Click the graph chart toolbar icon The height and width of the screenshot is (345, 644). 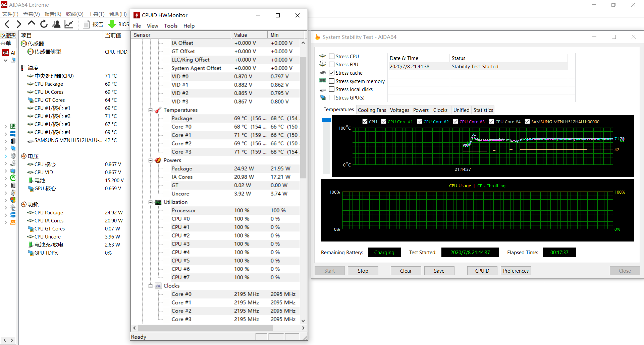coord(69,24)
